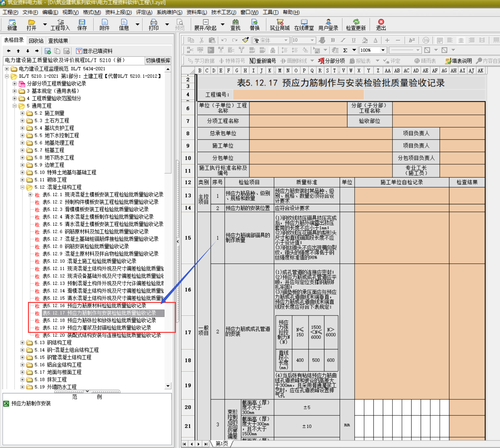Open the 技术工艺(J) menu

pyautogui.click(x=224, y=12)
